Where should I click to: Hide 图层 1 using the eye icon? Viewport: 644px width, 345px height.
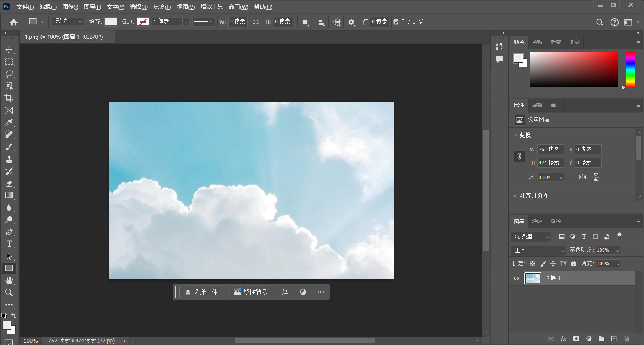click(517, 278)
